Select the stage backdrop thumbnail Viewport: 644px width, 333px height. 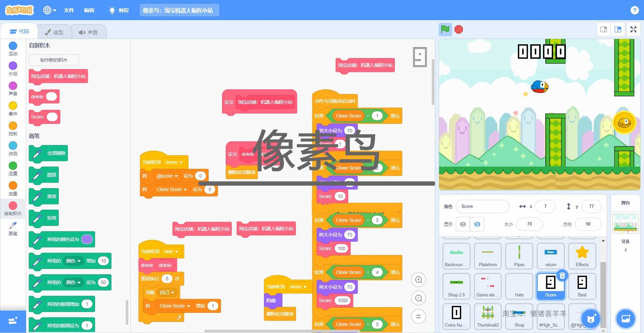coord(625,223)
